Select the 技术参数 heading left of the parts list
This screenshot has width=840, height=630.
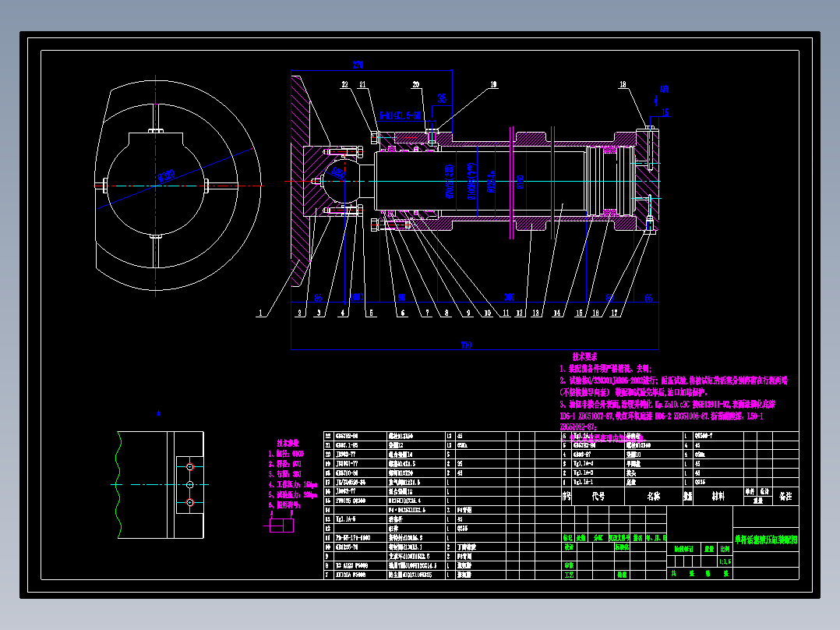288,444
